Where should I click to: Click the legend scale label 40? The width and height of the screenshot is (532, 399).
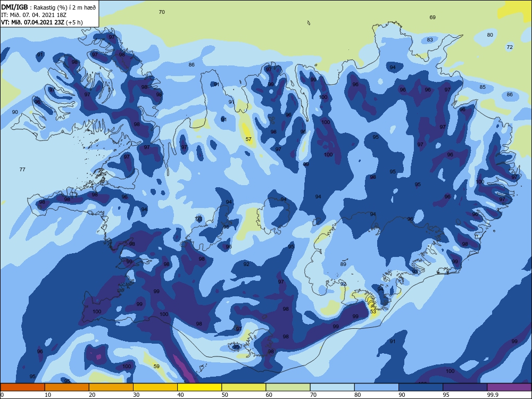[180, 395]
